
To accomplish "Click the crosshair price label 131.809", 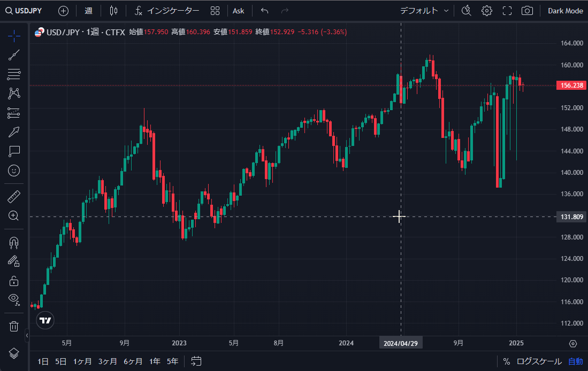I will click(x=571, y=217).
